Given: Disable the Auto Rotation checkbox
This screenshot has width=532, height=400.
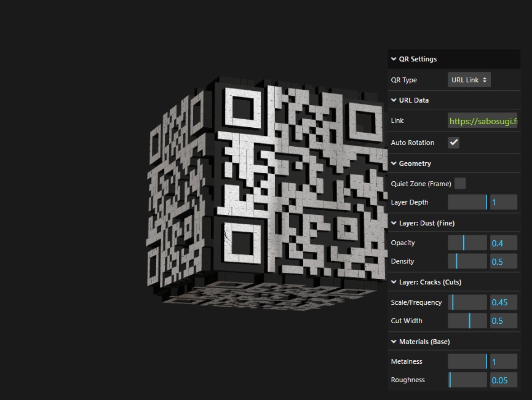Looking at the screenshot, I should tap(453, 143).
